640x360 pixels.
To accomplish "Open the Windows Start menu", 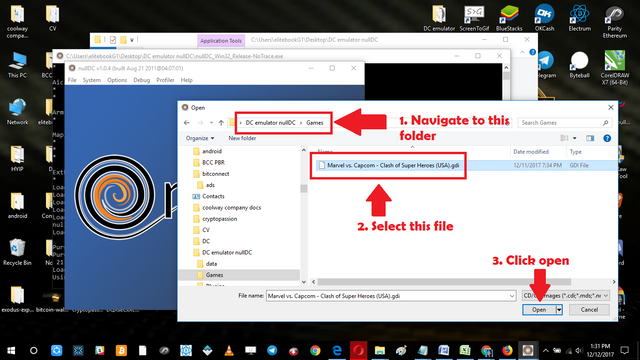I will 11,350.
